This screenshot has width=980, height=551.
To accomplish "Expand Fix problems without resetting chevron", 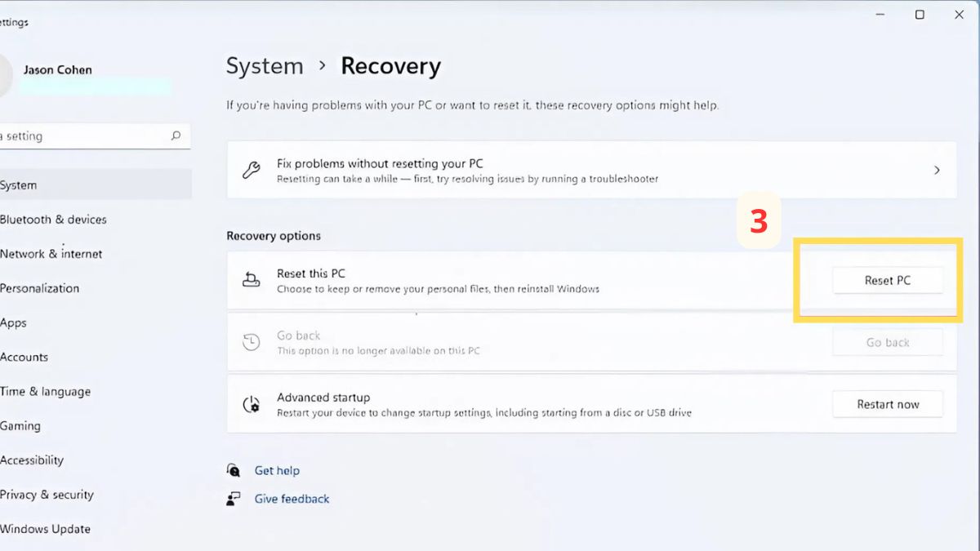I will [x=937, y=171].
